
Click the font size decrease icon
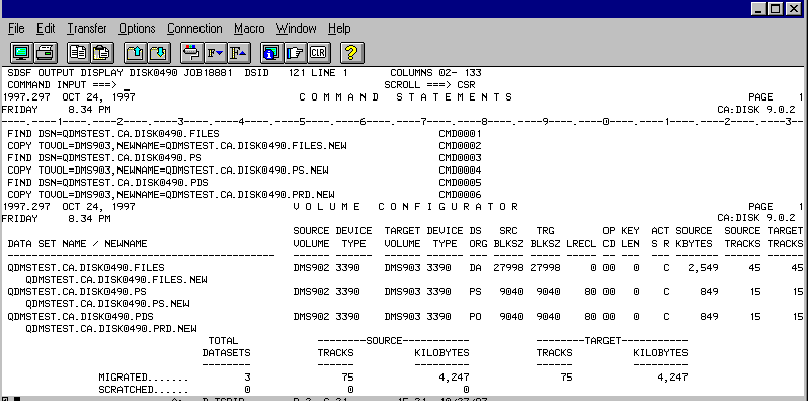point(212,52)
